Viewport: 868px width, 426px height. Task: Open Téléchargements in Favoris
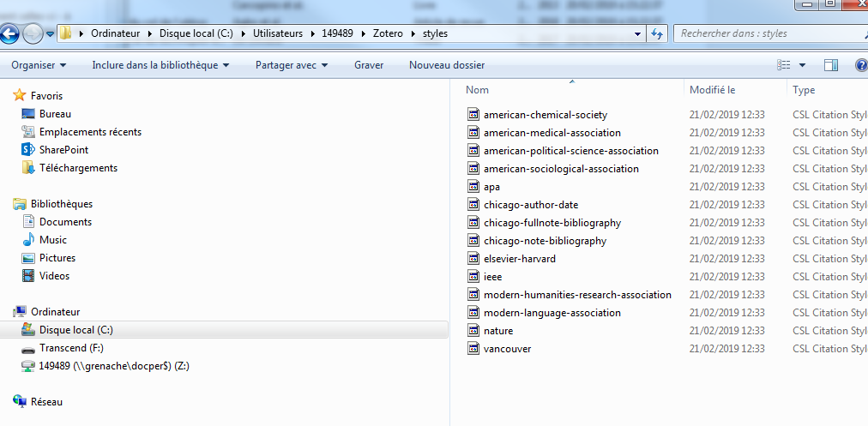[x=78, y=168]
